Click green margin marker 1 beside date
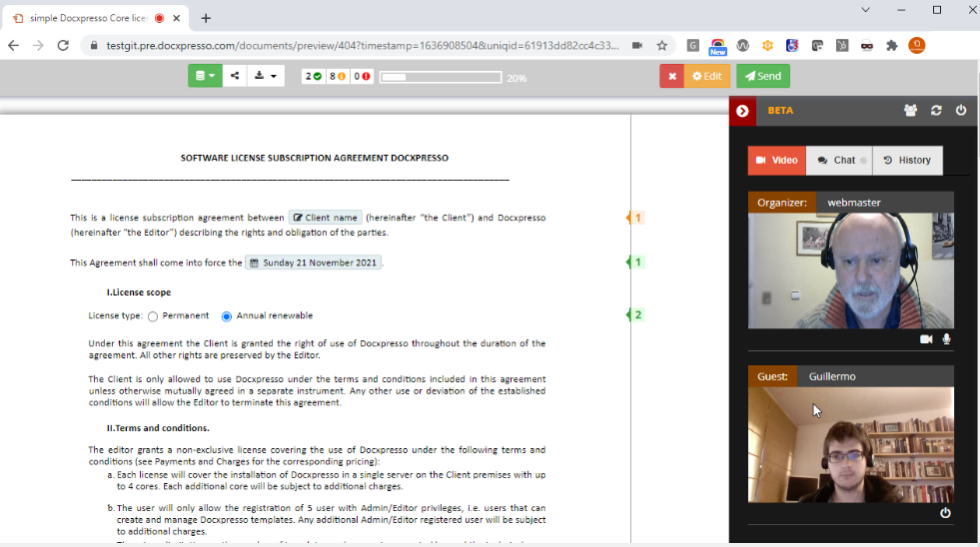Image resolution: width=980 pixels, height=547 pixels. [x=635, y=263]
